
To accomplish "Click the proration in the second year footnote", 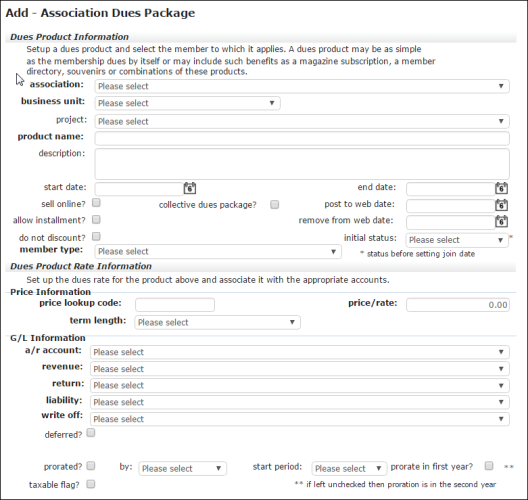I will tap(395, 484).
